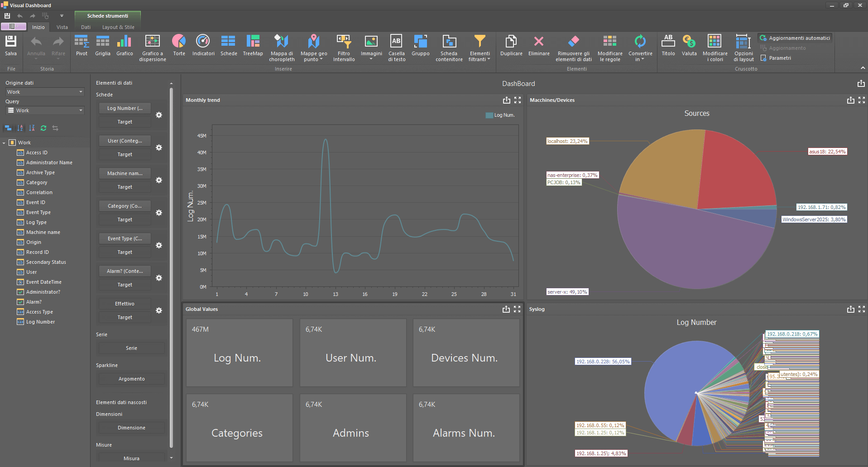This screenshot has width=868, height=467.
Task: Select the Log Num. card
Action: (x=239, y=353)
